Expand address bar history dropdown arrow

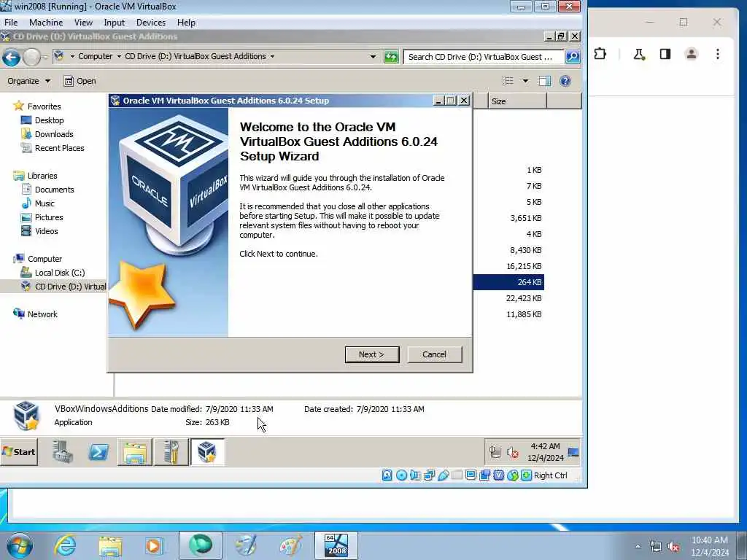point(373,57)
